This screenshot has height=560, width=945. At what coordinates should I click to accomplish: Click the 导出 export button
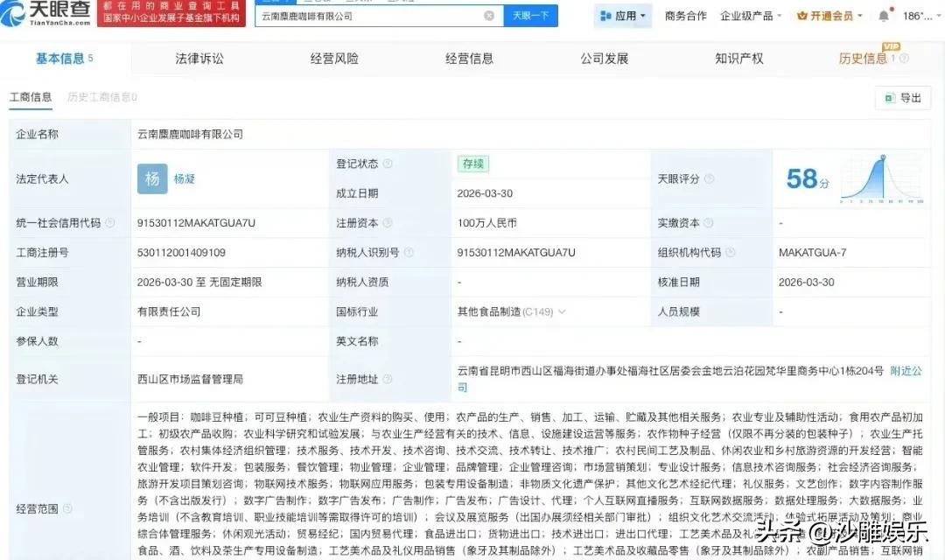tap(903, 98)
